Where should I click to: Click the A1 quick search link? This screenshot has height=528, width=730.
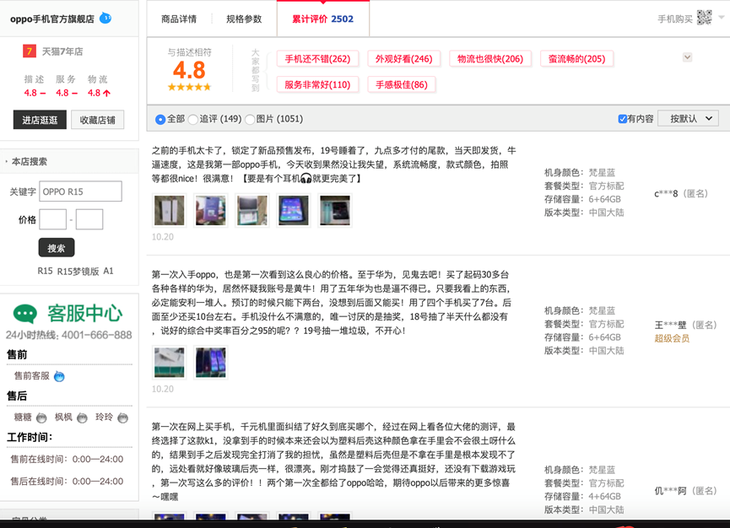108,271
